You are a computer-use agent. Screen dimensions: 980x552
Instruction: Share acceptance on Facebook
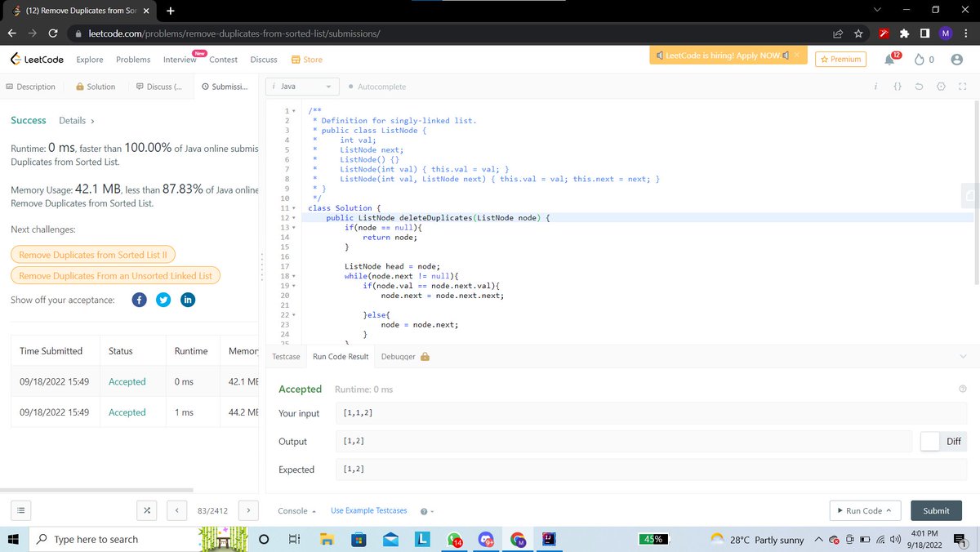coord(139,300)
